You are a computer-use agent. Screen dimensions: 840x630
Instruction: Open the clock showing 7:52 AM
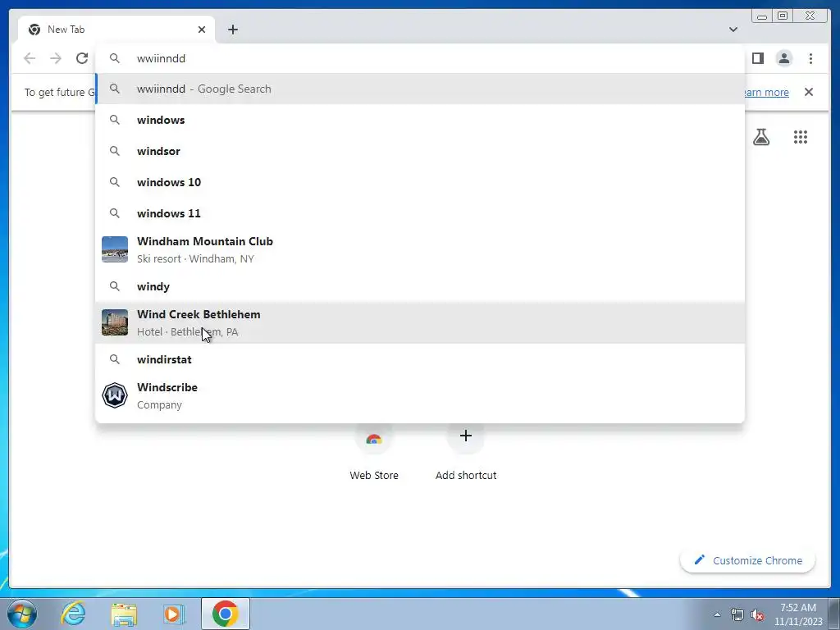coord(798,614)
